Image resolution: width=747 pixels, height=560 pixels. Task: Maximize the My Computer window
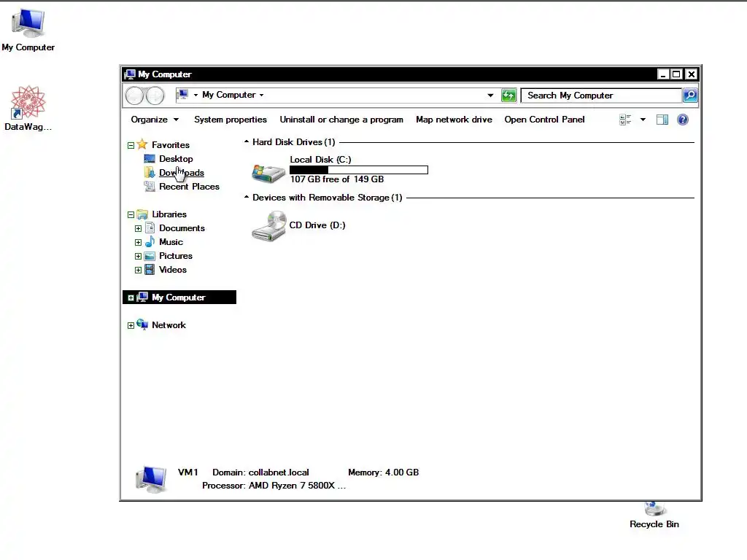(x=676, y=74)
